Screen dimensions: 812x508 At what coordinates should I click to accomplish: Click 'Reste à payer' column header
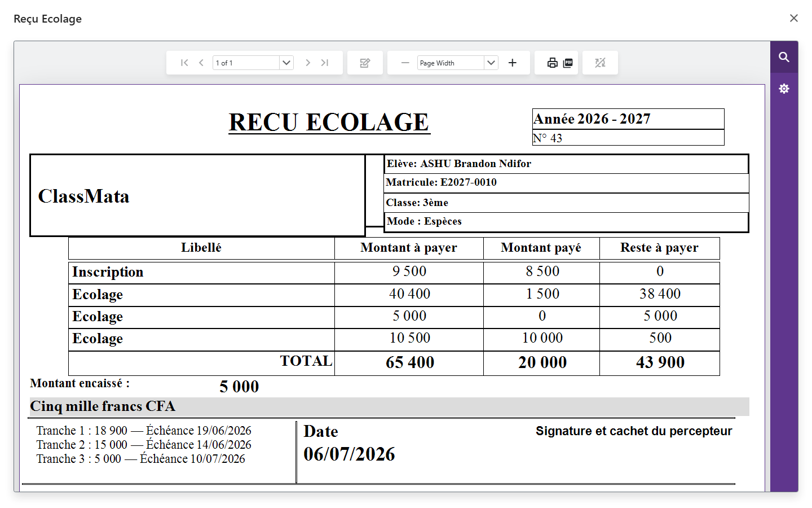(659, 248)
